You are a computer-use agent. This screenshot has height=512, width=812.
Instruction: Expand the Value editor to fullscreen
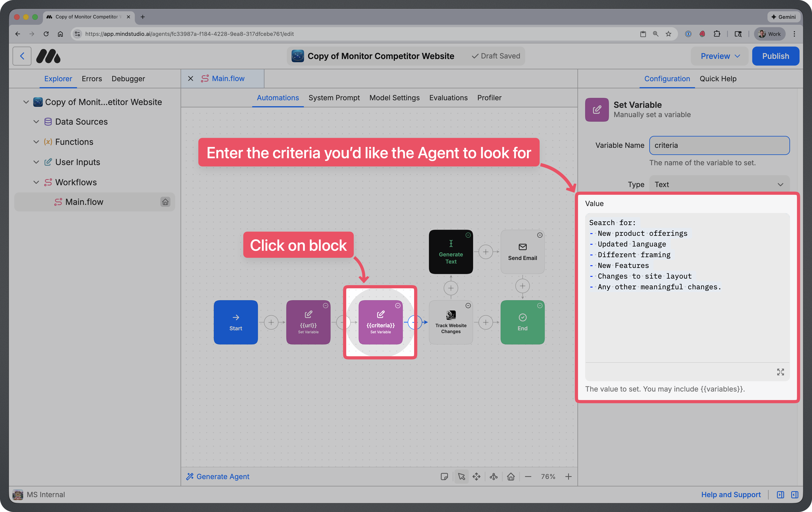pos(780,372)
